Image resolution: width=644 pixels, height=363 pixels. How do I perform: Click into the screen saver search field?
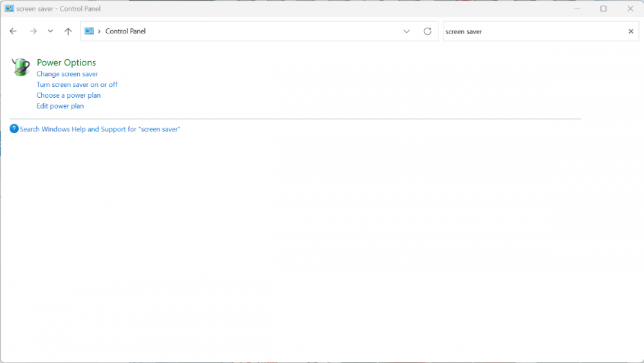tap(531, 31)
